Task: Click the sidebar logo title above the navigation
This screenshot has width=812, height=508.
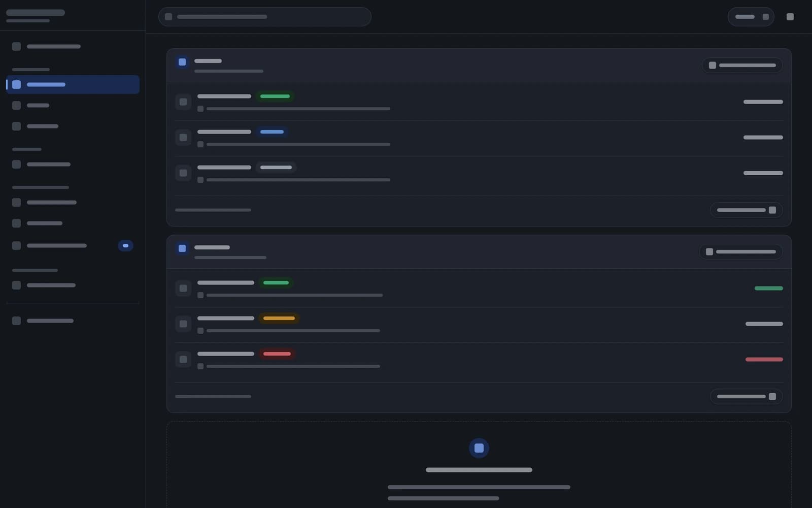Action: [36, 13]
